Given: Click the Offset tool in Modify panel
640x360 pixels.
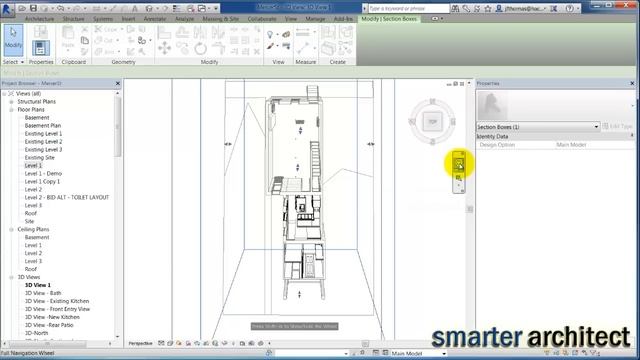Looking at the screenshot, I should [x=182, y=31].
